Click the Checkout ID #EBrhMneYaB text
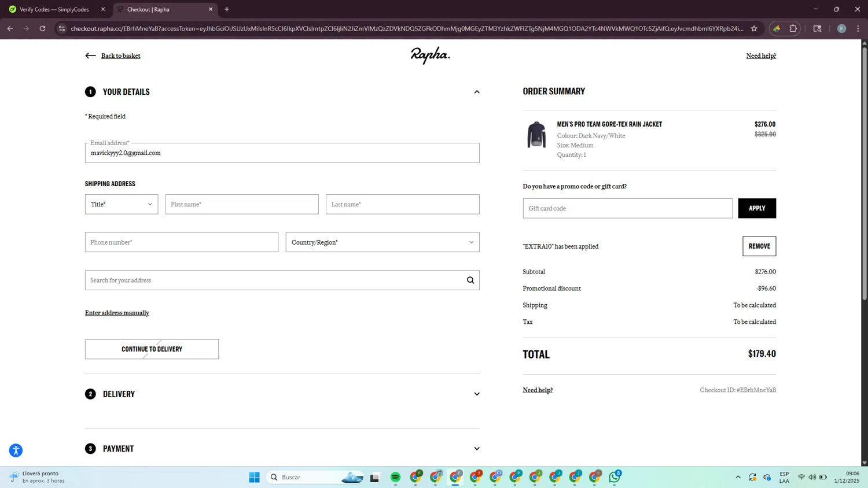 [738, 390]
